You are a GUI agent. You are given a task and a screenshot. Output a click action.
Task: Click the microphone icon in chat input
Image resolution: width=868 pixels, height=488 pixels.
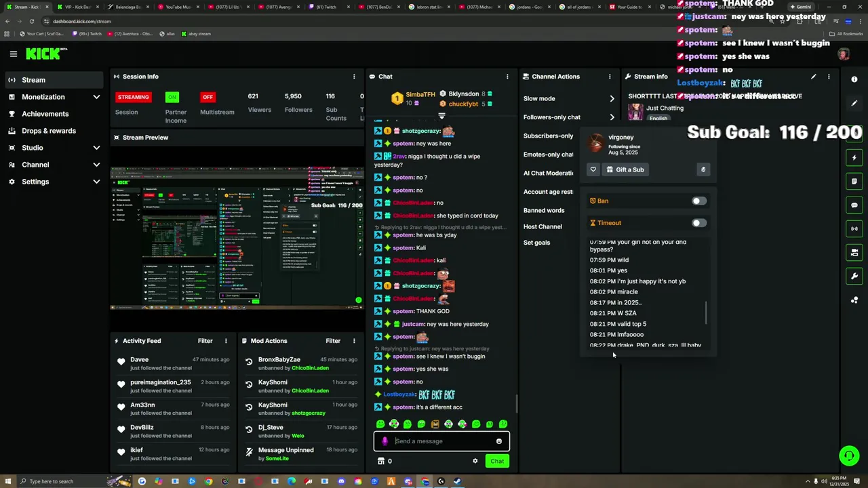[x=384, y=441]
